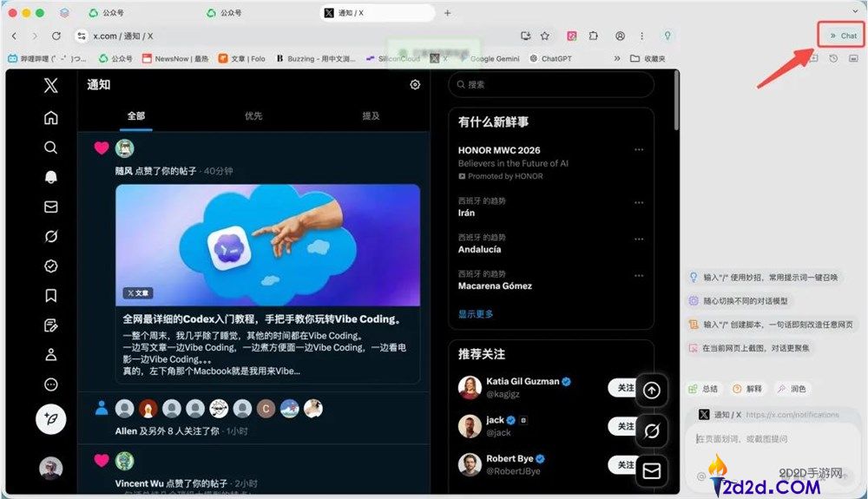Click the 显示更多 link under trends
Image resolution: width=868 pixels, height=499 pixels.
[476, 313]
